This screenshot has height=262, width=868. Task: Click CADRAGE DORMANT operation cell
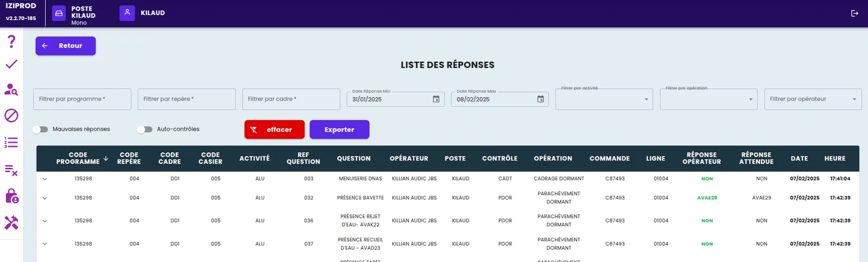point(559,178)
